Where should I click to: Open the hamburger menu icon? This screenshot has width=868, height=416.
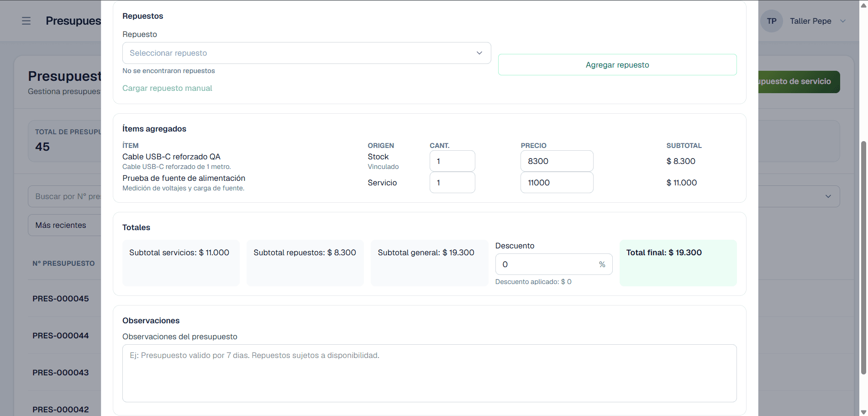point(26,21)
